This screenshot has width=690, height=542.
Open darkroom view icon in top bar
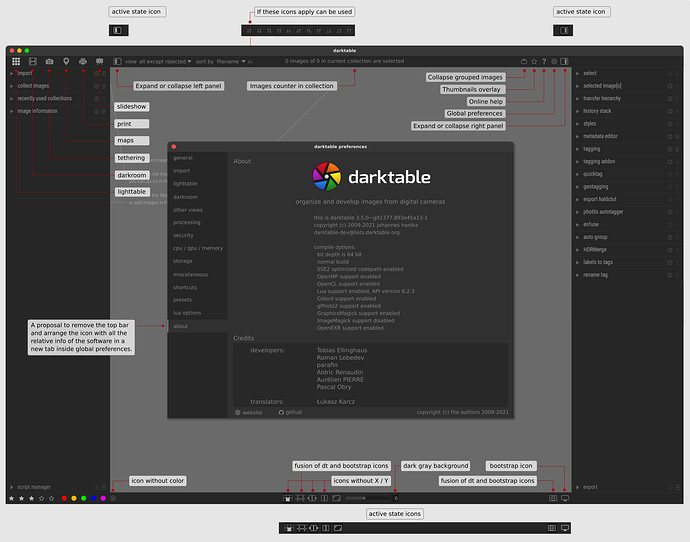pos(33,61)
